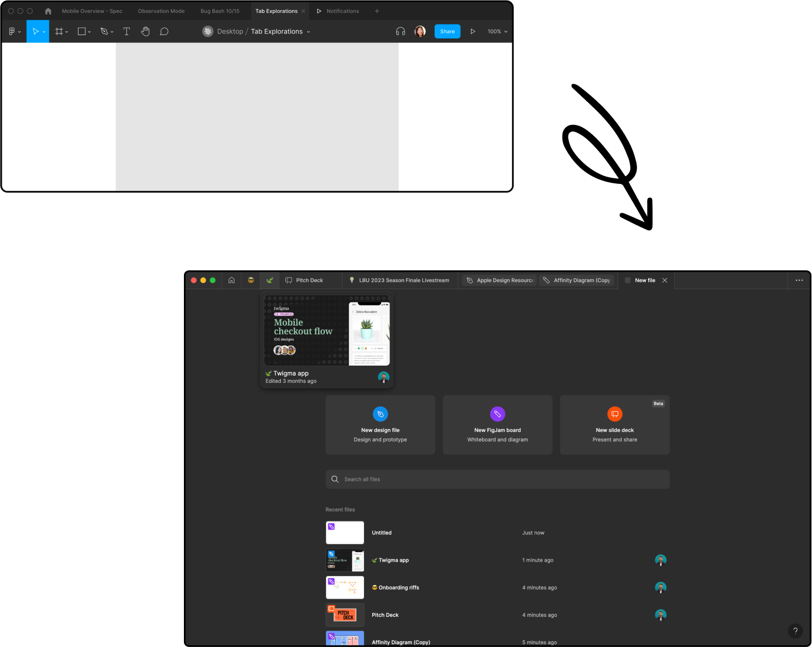The height and width of the screenshot is (647, 812).
Task: Click the headphones audio icon
Action: [x=400, y=32]
